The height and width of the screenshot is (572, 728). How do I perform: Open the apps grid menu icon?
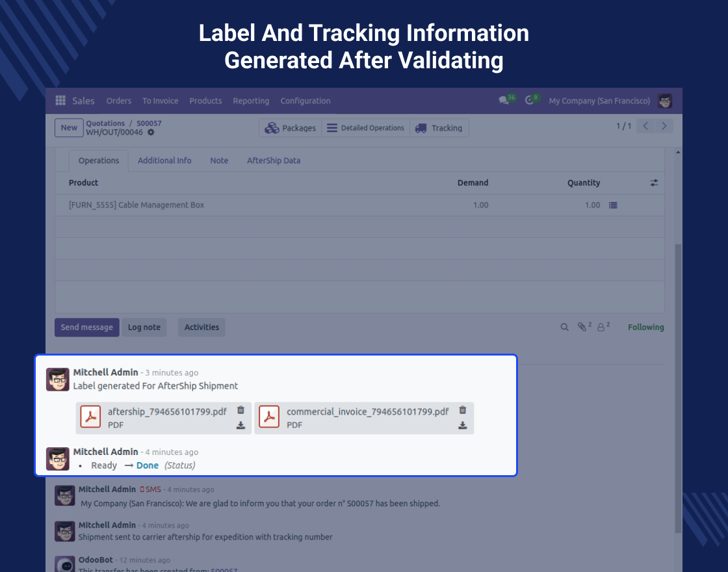point(60,100)
